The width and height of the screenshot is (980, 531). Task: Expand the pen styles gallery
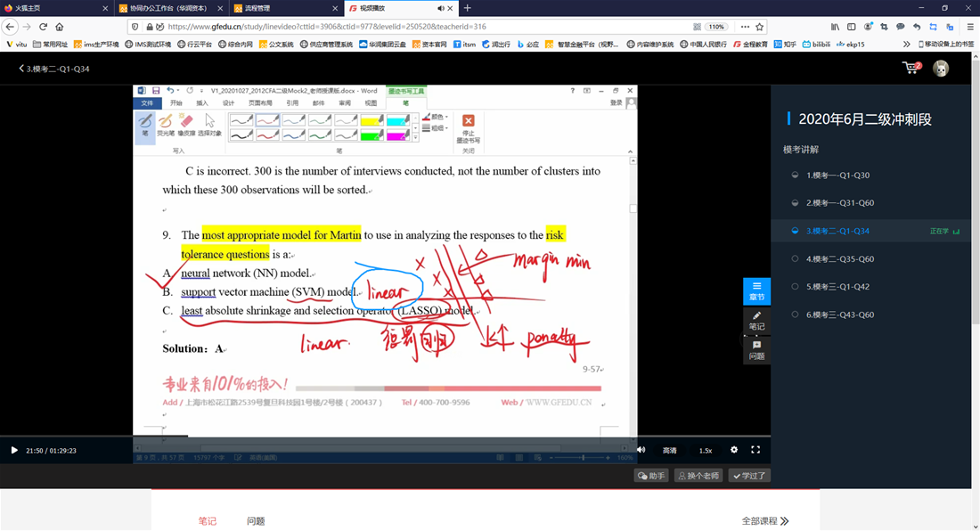click(416, 137)
